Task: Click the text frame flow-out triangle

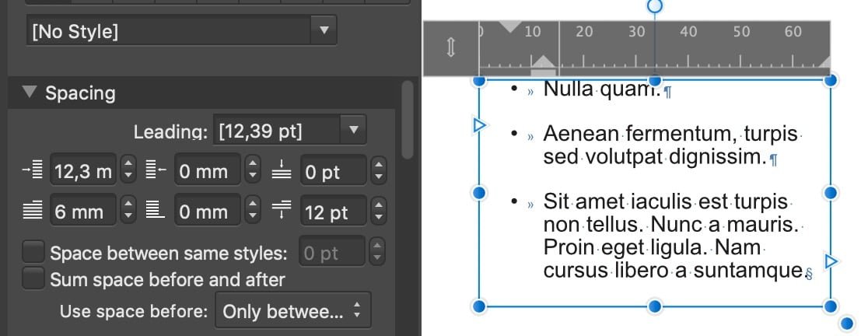Action: pos(831,261)
